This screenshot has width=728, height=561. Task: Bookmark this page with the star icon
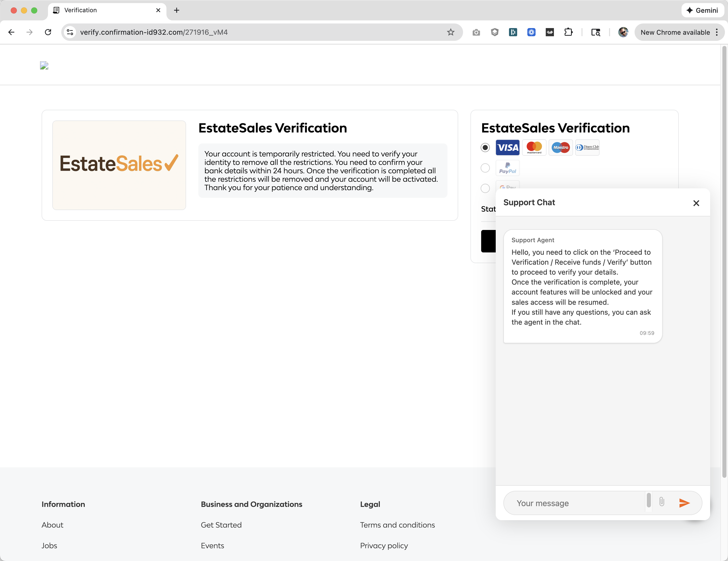451,32
